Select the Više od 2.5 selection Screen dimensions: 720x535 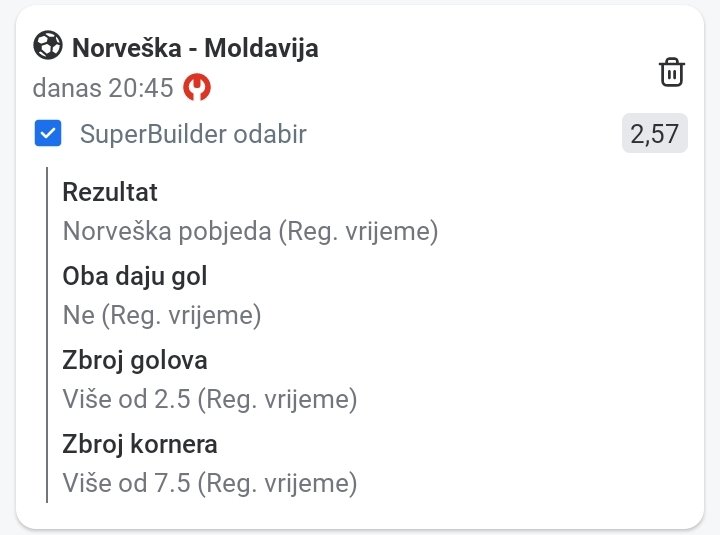coord(209,400)
